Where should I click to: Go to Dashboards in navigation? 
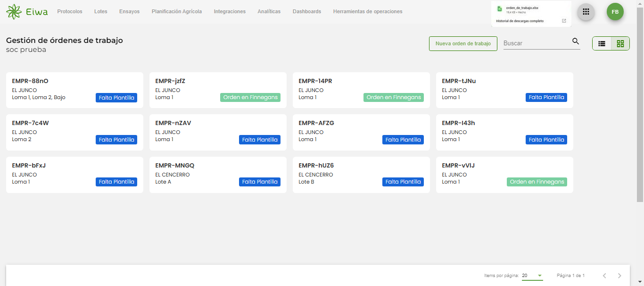(x=307, y=11)
